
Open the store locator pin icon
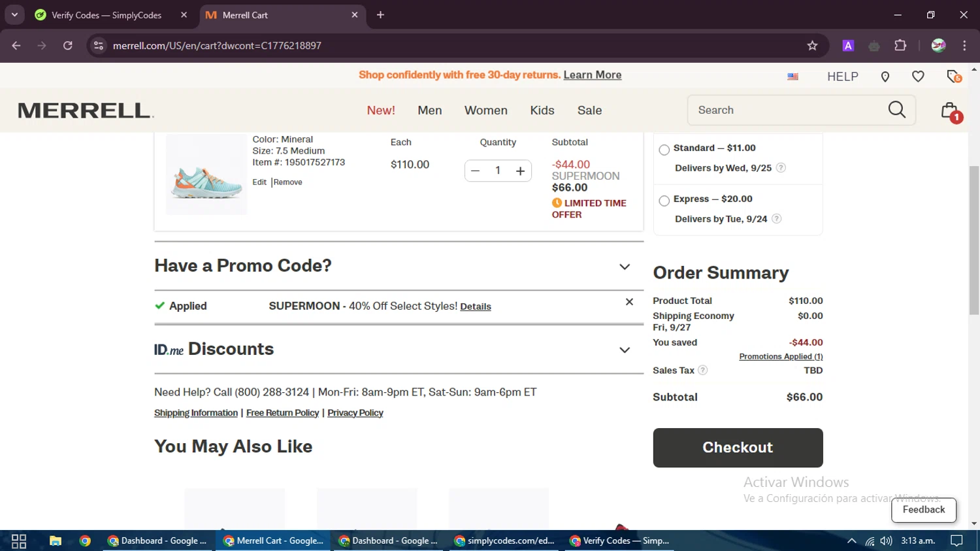(885, 76)
